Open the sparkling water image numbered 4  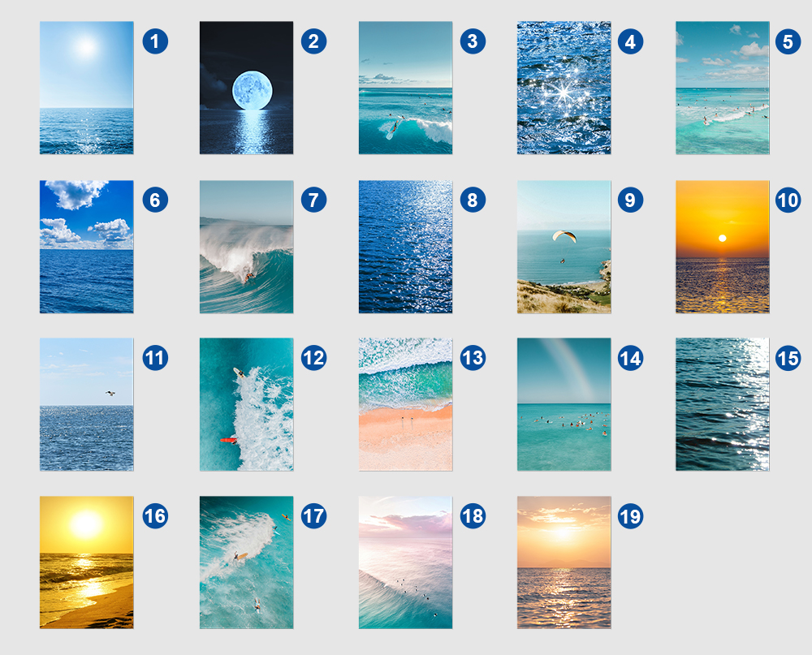pos(564,88)
